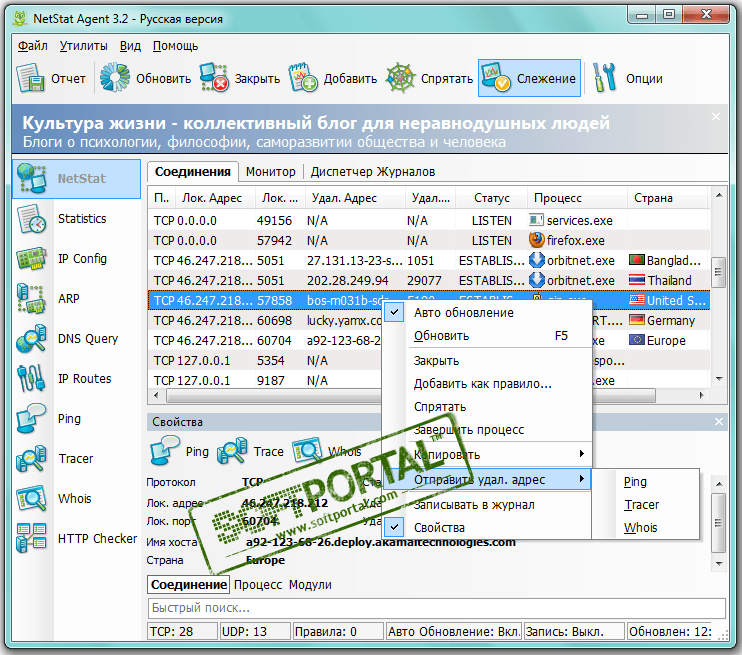Click the Germany flag icon

tap(637, 320)
